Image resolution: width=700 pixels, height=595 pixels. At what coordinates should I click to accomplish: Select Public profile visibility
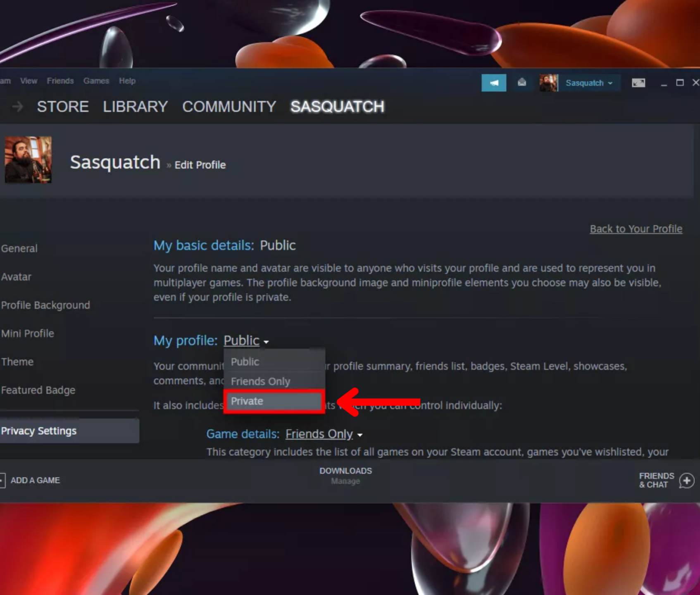pos(245,362)
